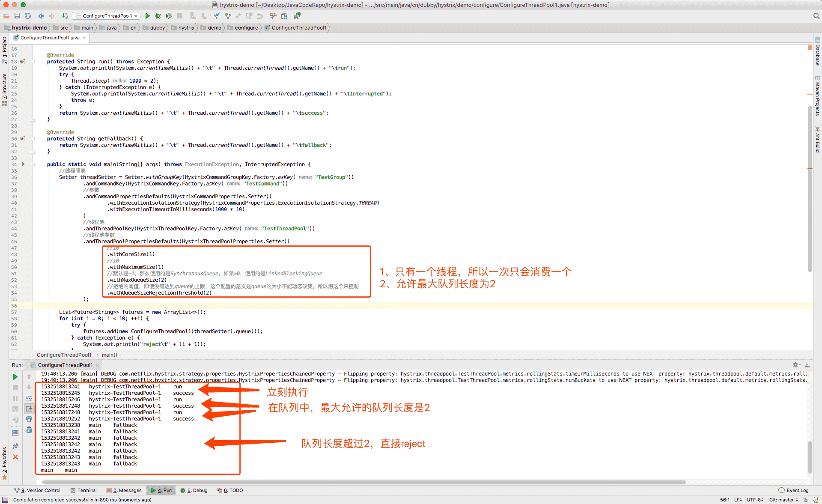
Task: Click Run with Coverage icon
Action: point(169,16)
